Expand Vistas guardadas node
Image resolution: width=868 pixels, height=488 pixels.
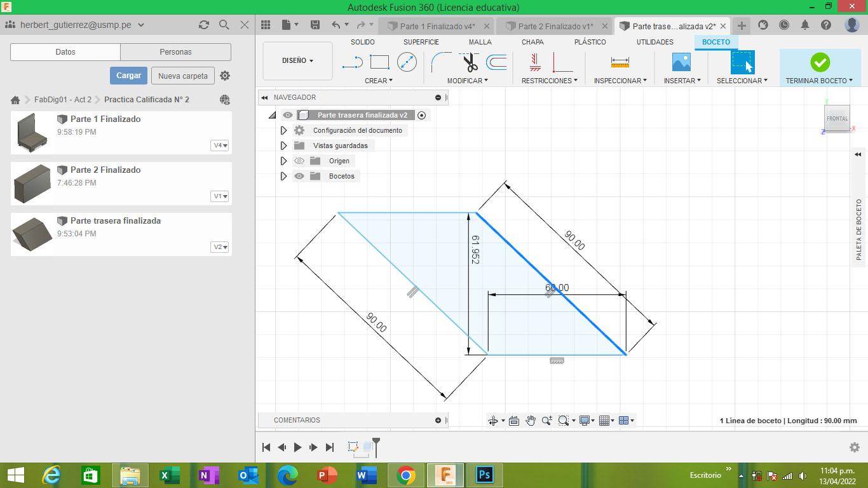point(283,146)
